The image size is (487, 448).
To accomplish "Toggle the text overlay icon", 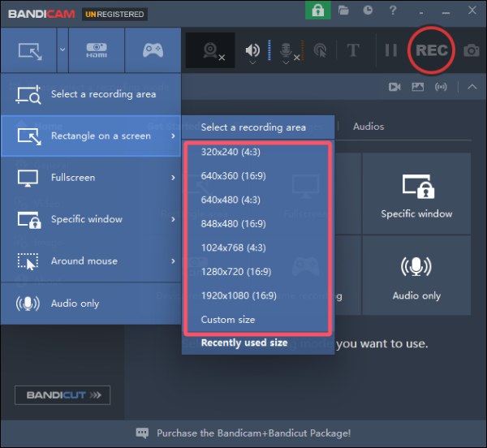I will [x=353, y=50].
